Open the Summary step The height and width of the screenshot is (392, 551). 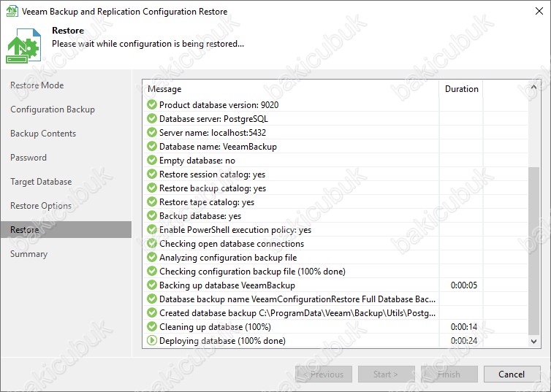coord(28,254)
